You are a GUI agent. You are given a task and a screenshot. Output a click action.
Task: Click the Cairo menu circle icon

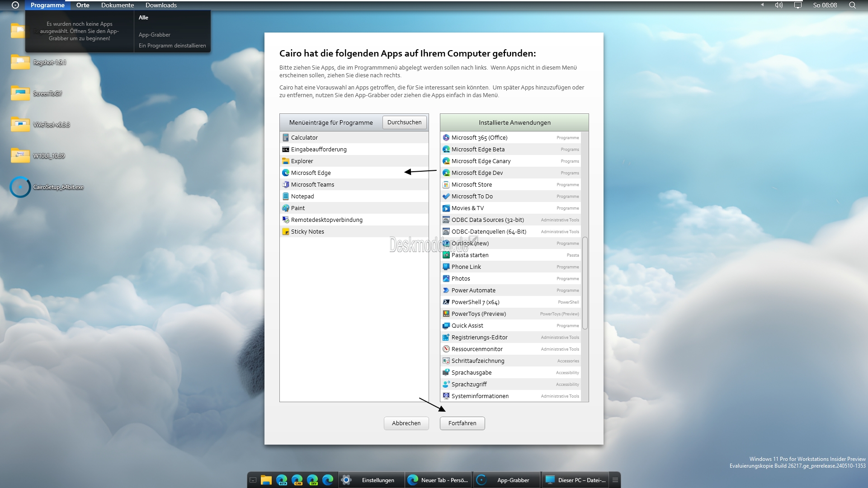(15, 5)
